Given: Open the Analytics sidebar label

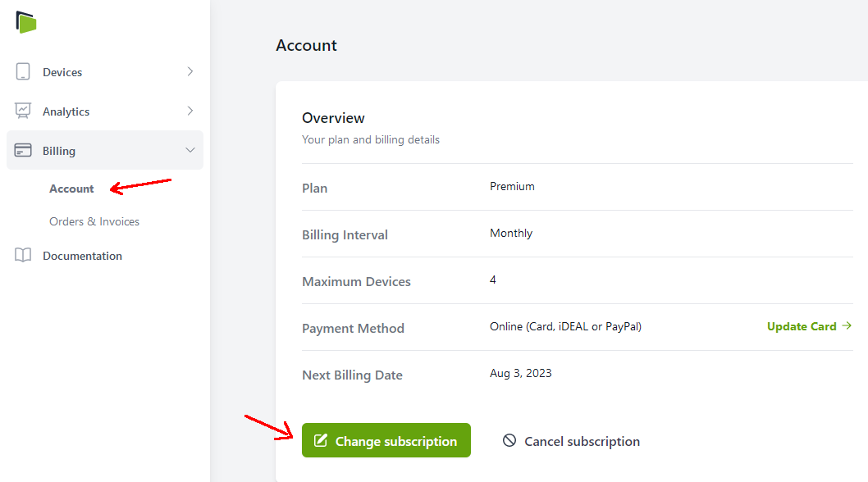Looking at the screenshot, I should 66,111.
